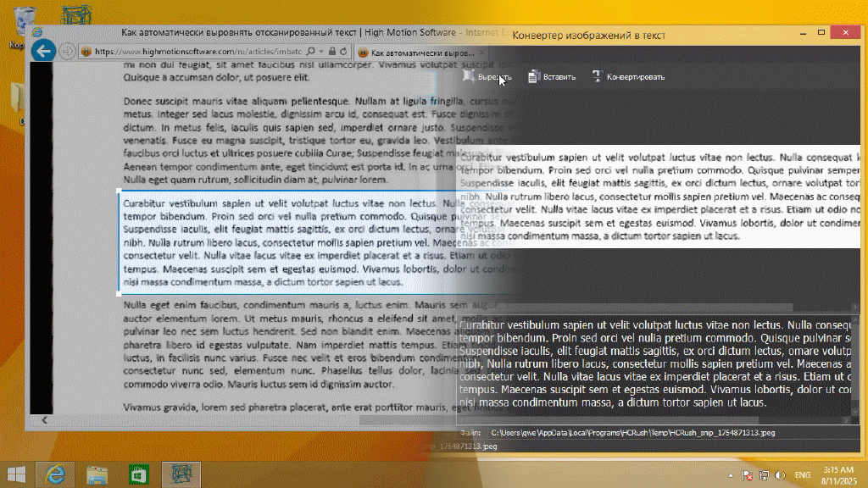This screenshot has width=868, height=488.
Task: Close the Конвертер изображений в текст window
Action: (846, 33)
